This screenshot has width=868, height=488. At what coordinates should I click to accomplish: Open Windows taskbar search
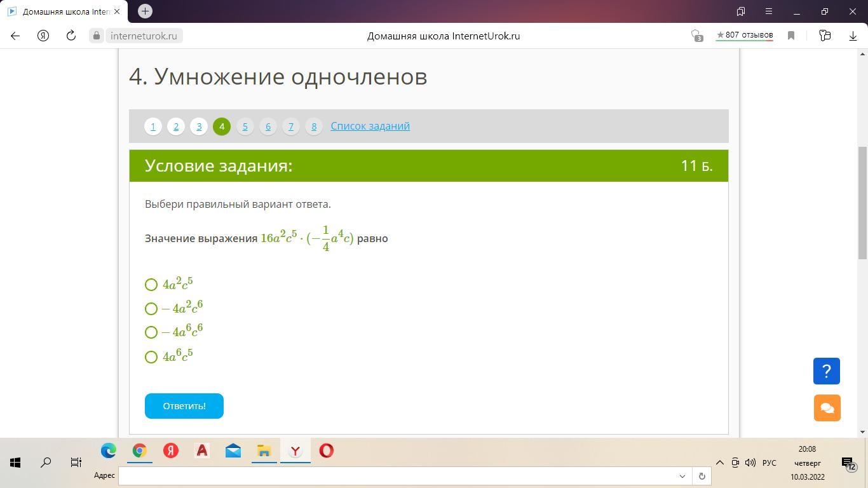click(x=46, y=463)
